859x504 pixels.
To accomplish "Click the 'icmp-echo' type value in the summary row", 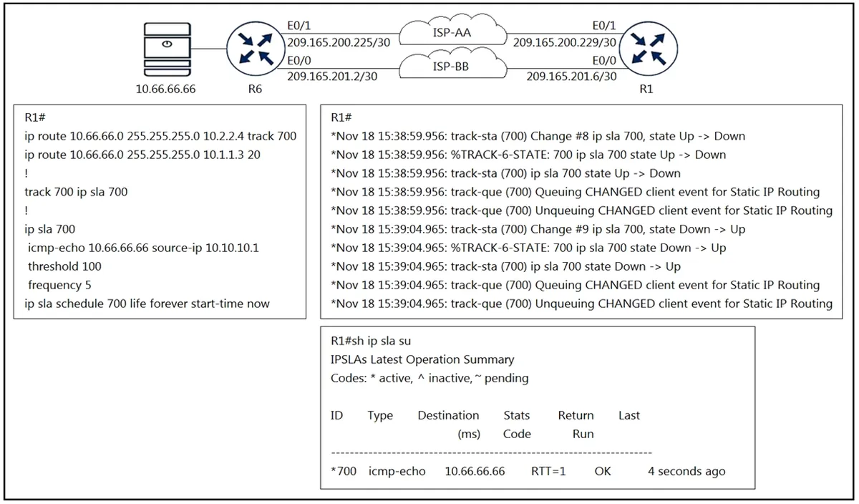I will [397, 471].
